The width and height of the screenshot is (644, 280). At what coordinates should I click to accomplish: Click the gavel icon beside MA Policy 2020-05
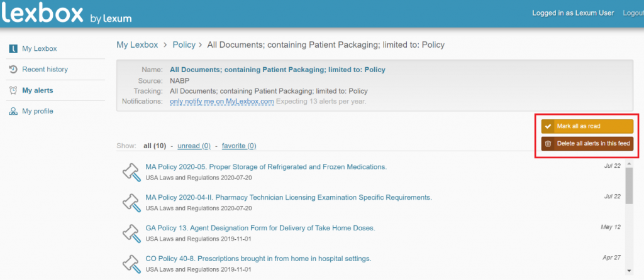(131, 171)
